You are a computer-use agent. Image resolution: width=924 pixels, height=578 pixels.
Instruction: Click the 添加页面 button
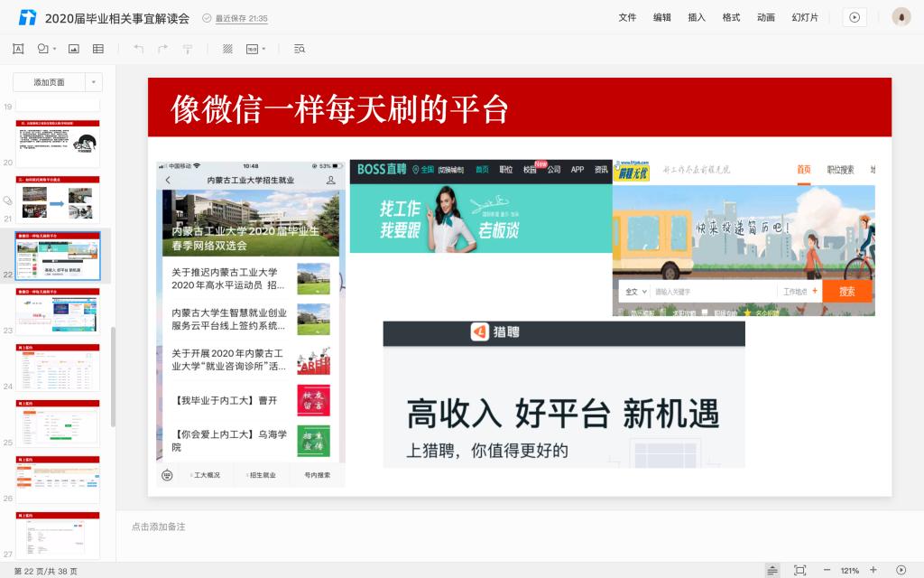50,82
